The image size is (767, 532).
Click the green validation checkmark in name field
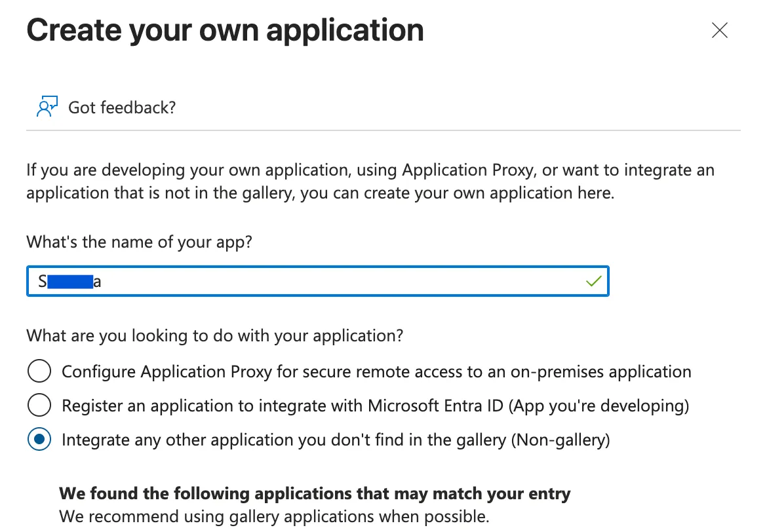[593, 281]
